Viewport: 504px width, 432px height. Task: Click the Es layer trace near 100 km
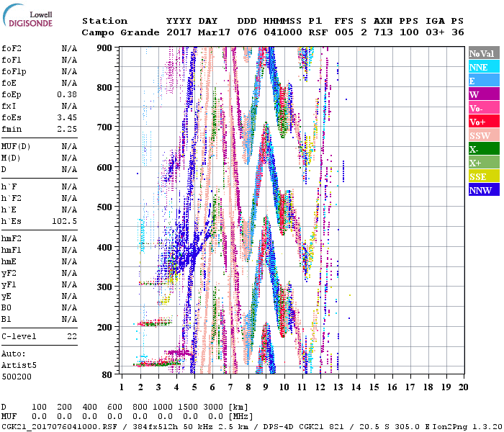coord(158,364)
